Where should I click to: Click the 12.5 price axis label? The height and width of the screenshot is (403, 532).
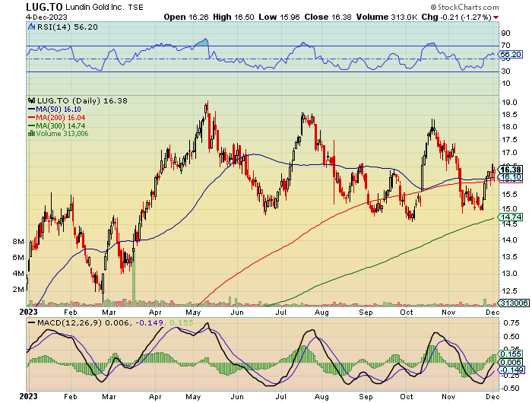[509, 291]
